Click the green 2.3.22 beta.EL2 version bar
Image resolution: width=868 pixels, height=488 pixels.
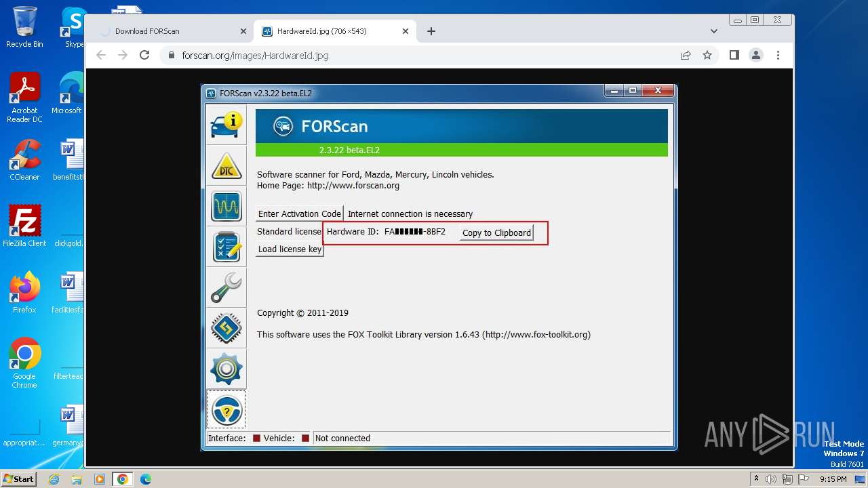point(462,150)
